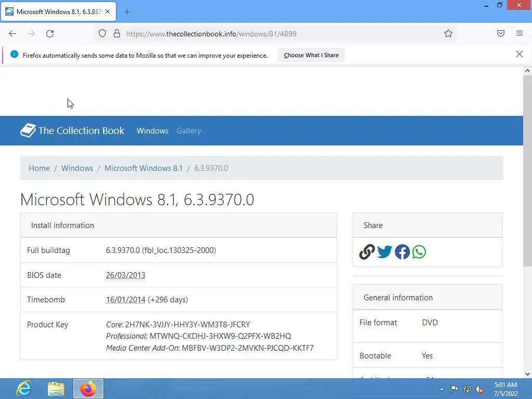Click the muted volume tray icon
The image size is (532, 399).
tap(480, 389)
